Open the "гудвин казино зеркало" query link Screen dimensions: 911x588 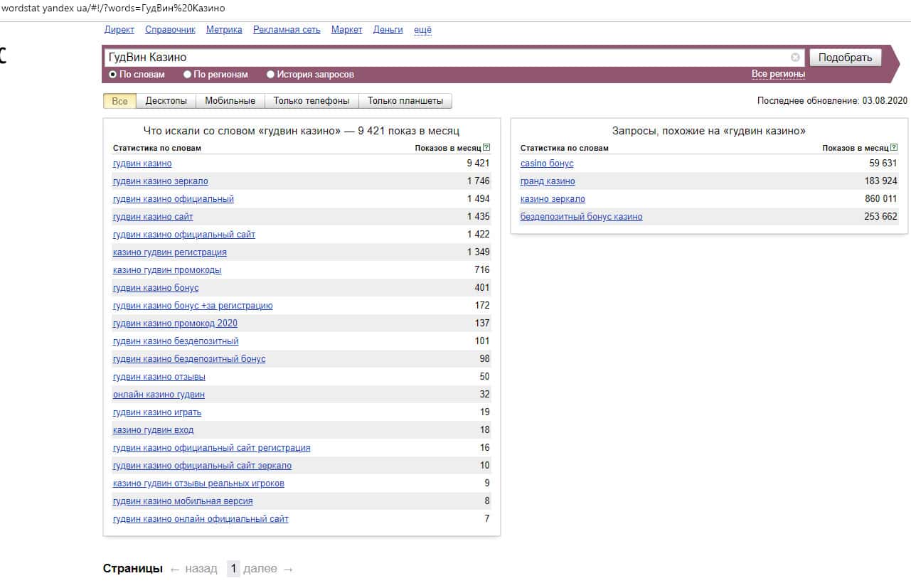tap(160, 181)
